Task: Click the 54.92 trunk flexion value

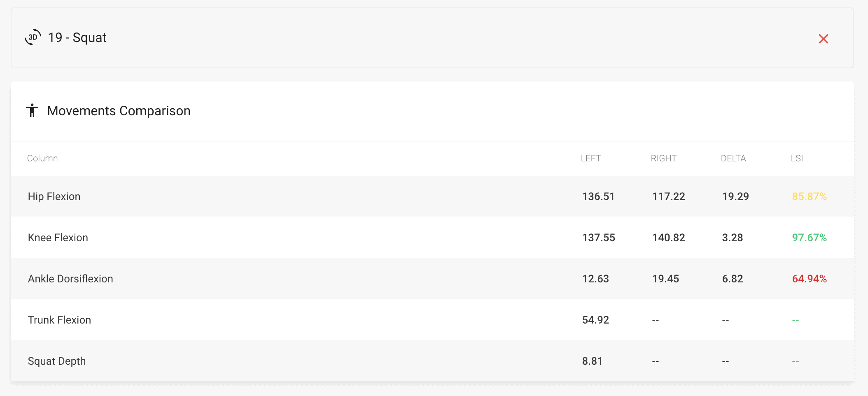Action: tap(595, 320)
